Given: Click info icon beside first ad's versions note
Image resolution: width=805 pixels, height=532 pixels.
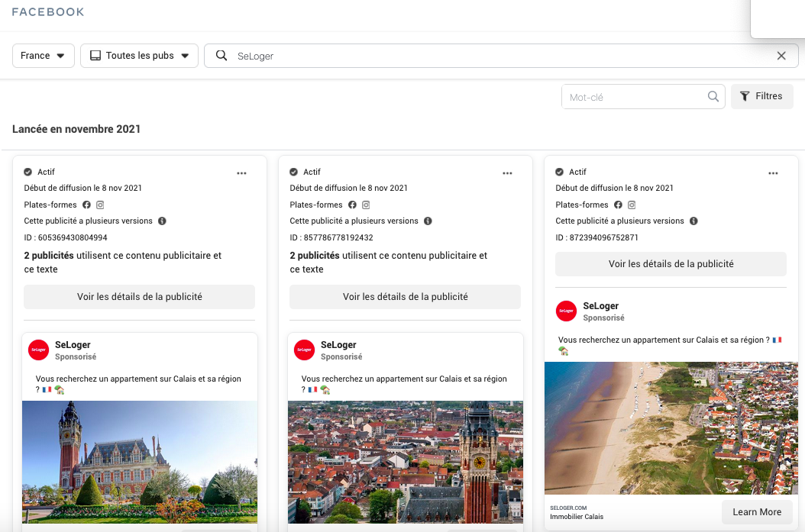Looking at the screenshot, I should (162, 221).
